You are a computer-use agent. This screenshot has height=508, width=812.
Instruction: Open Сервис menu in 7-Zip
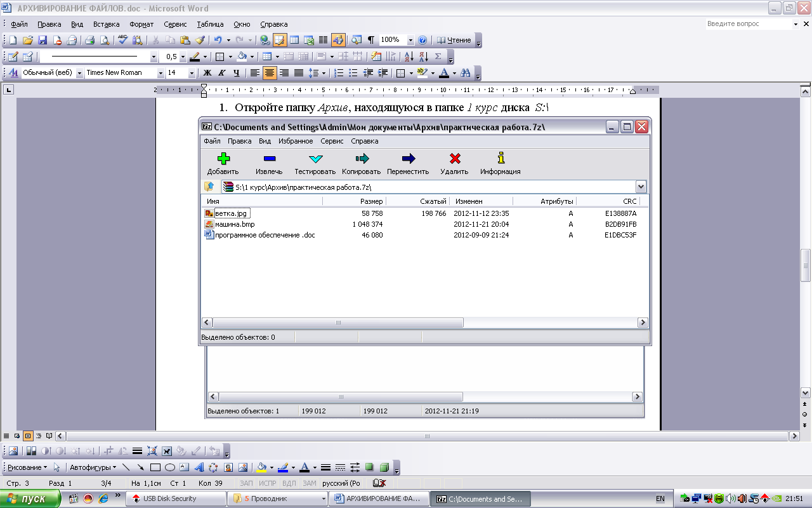coord(332,141)
